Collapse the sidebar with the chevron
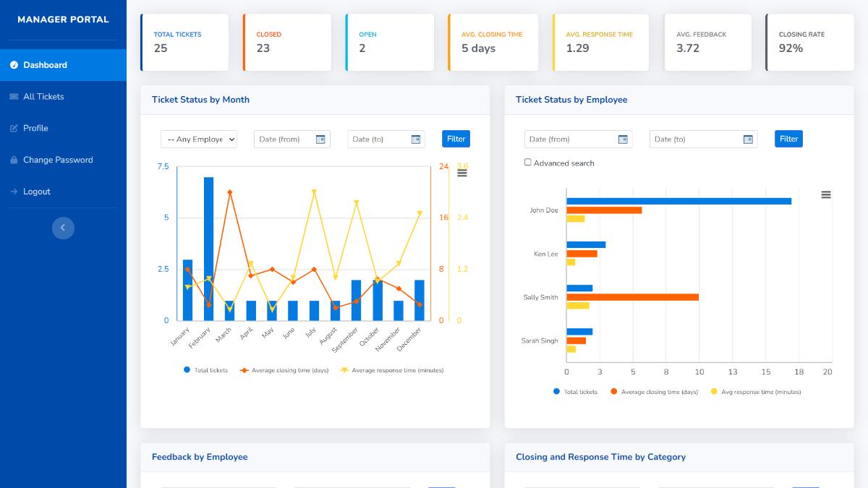 pyautogui.click(x=63, y=228)
